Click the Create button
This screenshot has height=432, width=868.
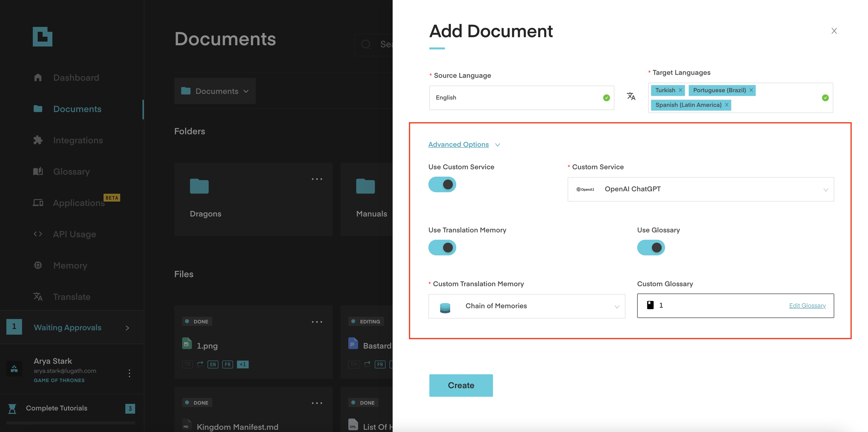pos(461,386)
